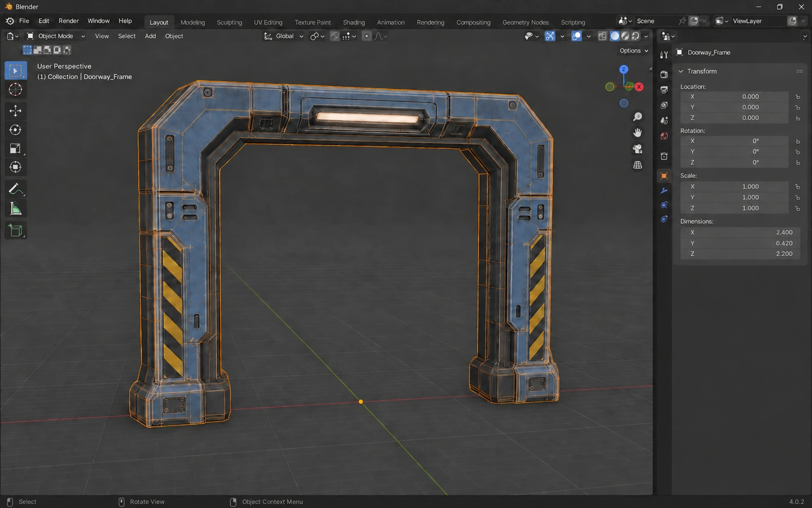Toggle snapping magnet in the header
The image size is (812, 508).
coord(335,36)
